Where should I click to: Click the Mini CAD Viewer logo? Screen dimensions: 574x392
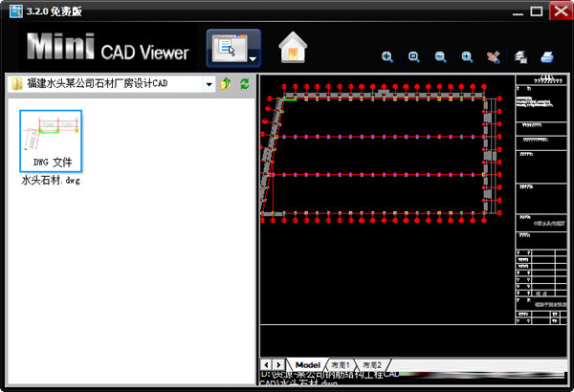(107, 48)
